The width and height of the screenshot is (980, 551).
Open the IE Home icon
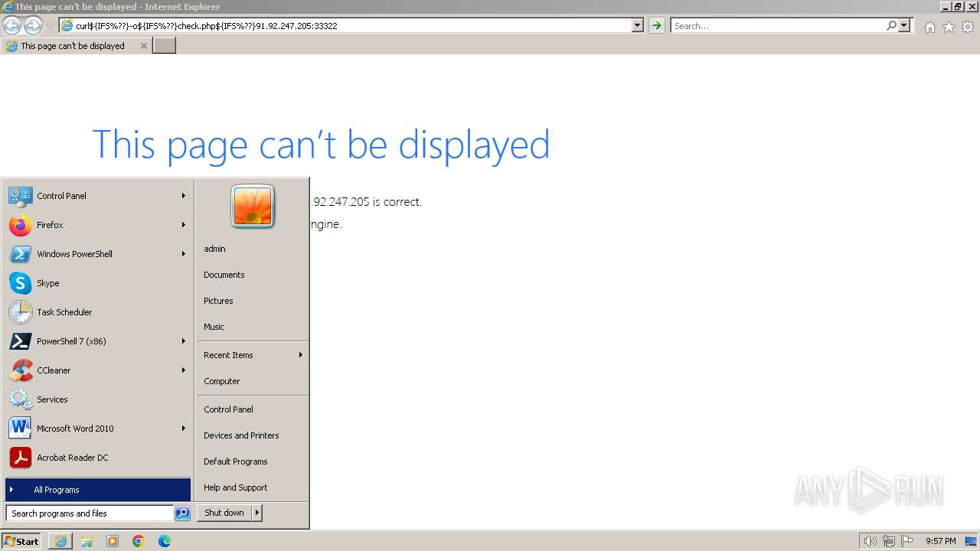(929, 27)
